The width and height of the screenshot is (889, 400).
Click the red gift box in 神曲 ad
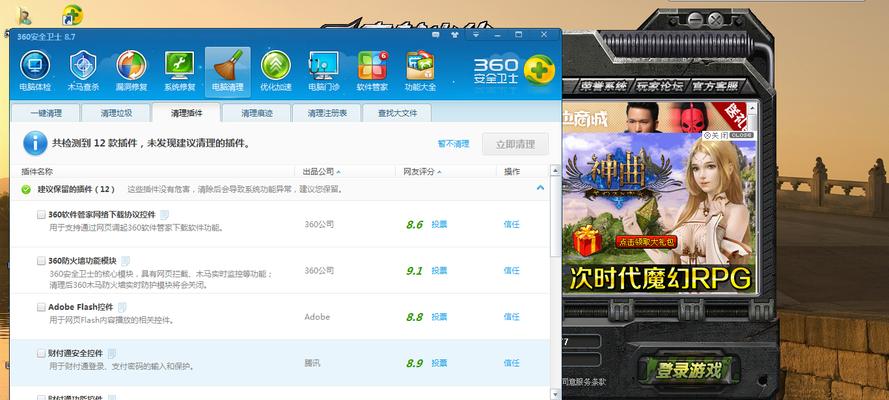click(x=587, y=240)
